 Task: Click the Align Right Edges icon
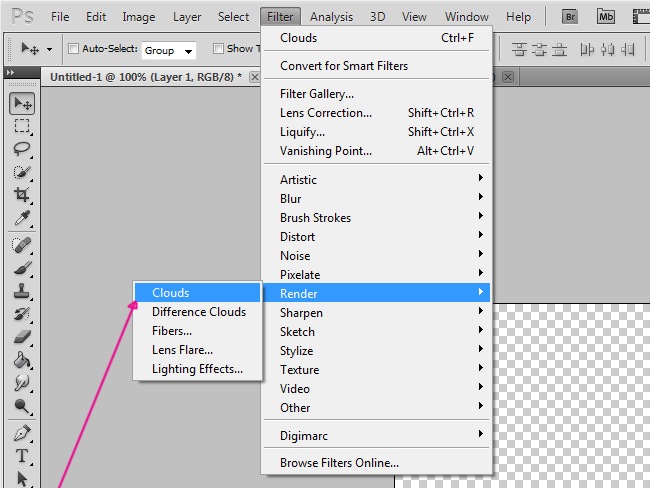[628, 49]
